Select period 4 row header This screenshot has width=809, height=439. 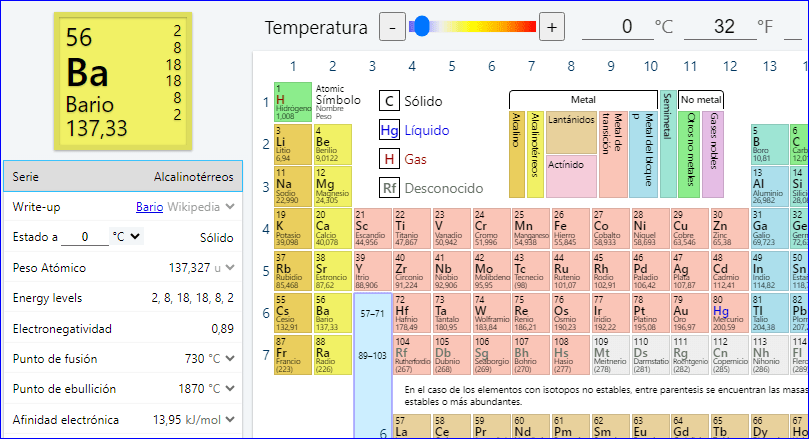click(x=266, y=229)
